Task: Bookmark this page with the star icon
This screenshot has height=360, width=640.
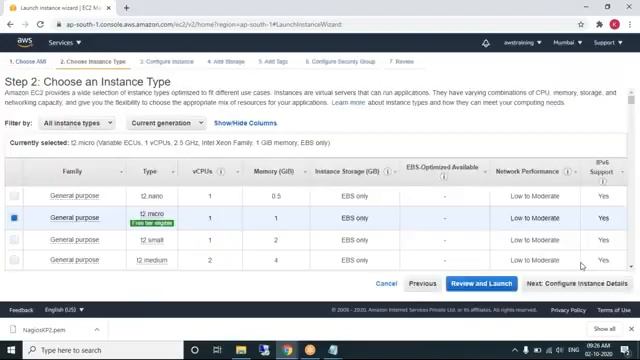Action: 581,24
